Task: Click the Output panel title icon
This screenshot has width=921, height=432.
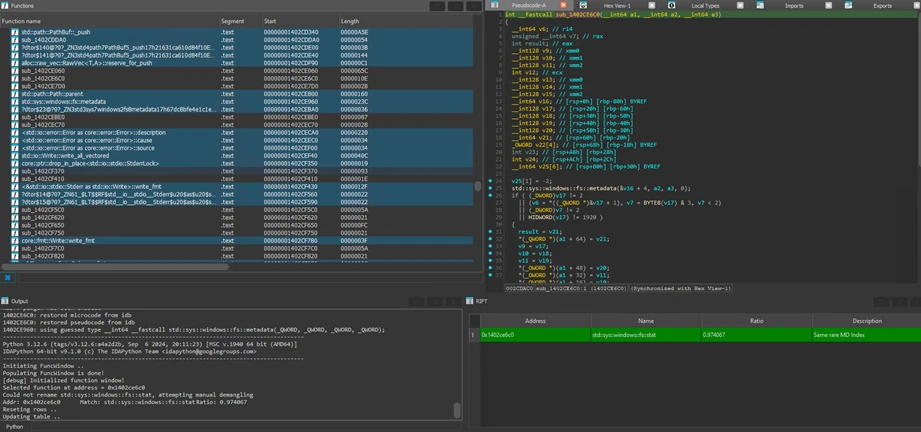Action: pyautogui.click(x=5, y=301)
